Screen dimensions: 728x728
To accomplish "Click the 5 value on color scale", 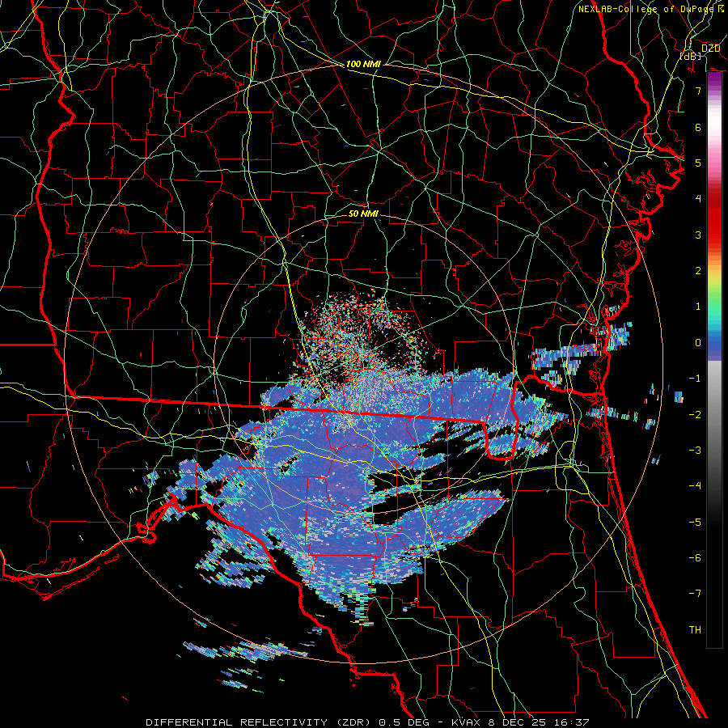I will pos(698,163).
